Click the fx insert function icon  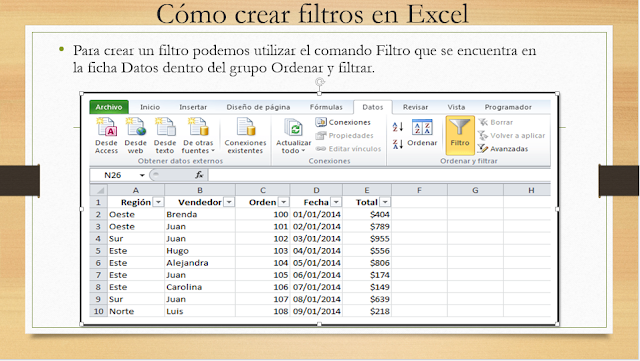(x=199, y=175)
